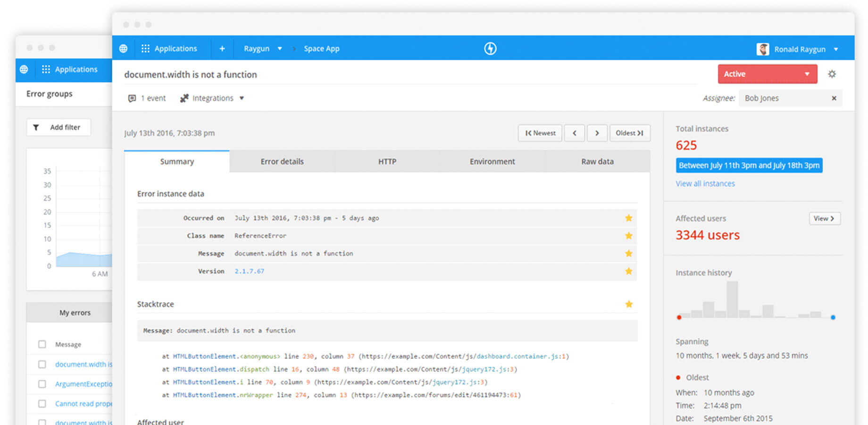
Task: Click the 1 event comment icon
Action: point(132,98)
